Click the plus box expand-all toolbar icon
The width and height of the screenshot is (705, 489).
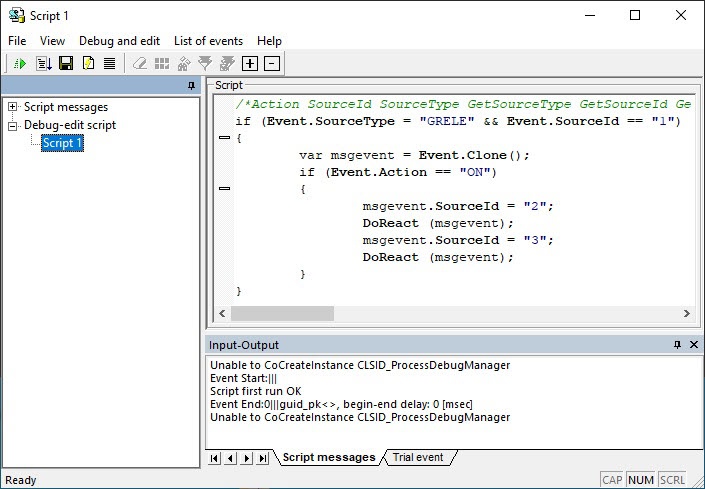[250, 64]
